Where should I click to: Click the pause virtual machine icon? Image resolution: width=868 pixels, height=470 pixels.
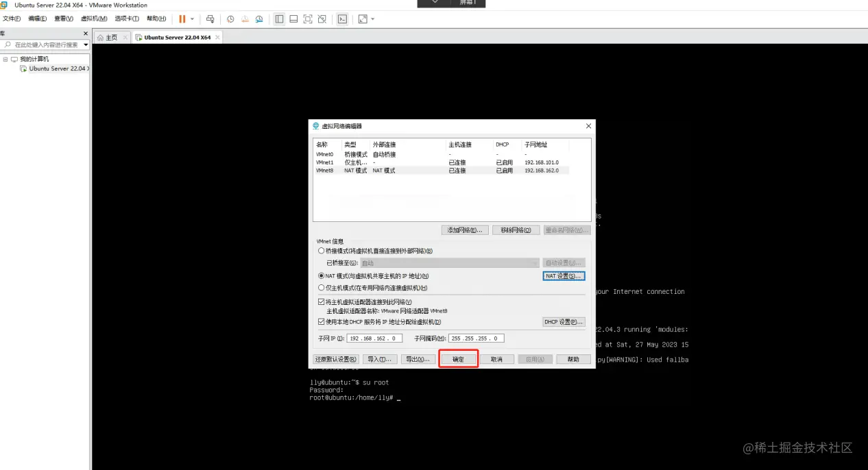pos(182,19)
